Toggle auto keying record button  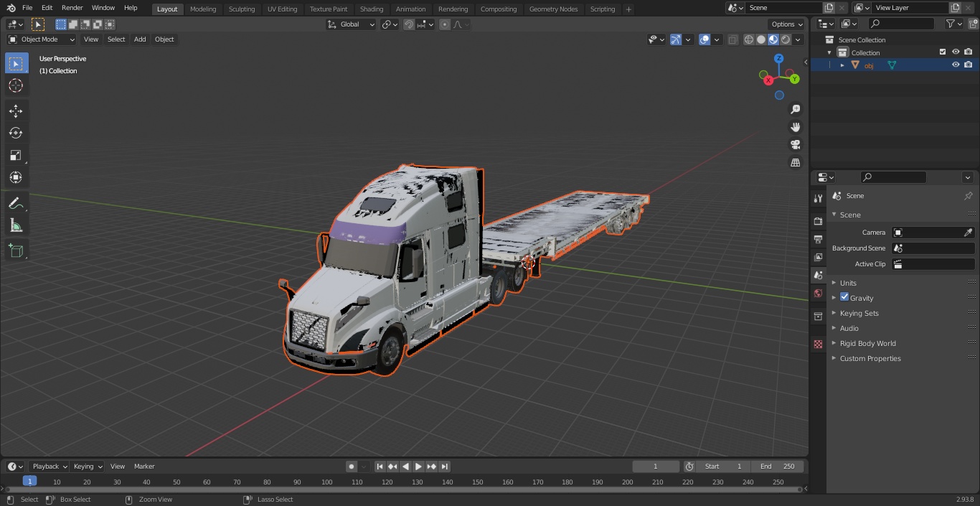coord(352,467)
